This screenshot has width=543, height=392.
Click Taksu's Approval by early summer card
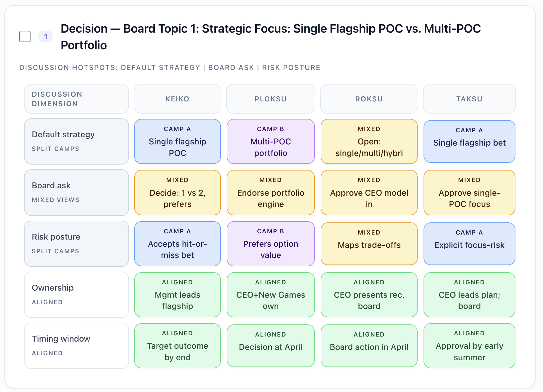coord(469,346)
